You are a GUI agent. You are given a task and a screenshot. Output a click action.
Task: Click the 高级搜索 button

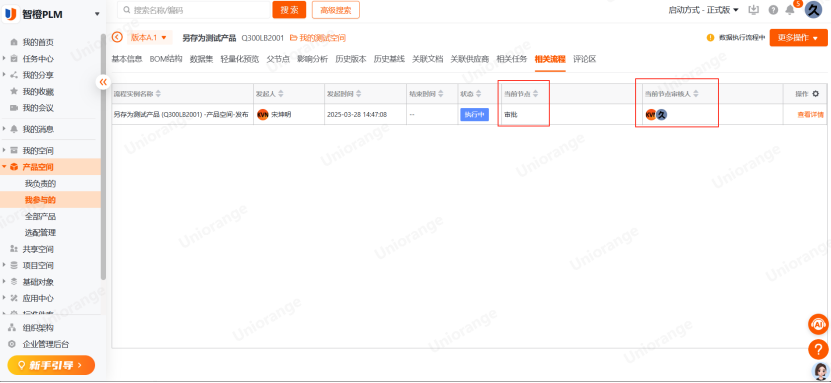coord(336,10)
